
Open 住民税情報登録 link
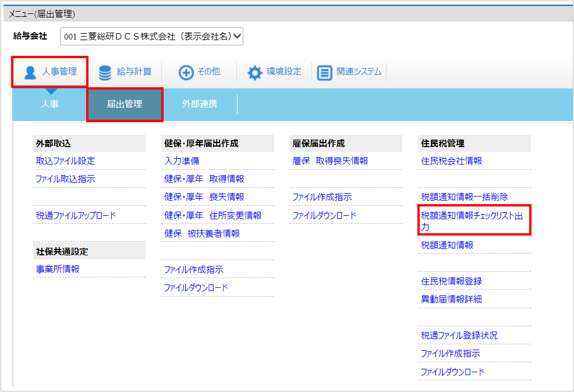[451, 281]
